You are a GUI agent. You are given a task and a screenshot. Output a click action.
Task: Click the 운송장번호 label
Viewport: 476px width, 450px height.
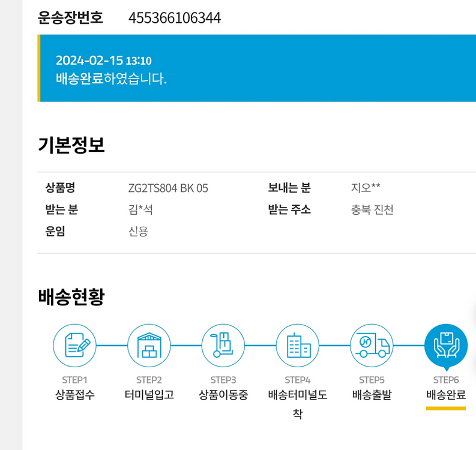point(70,17)
